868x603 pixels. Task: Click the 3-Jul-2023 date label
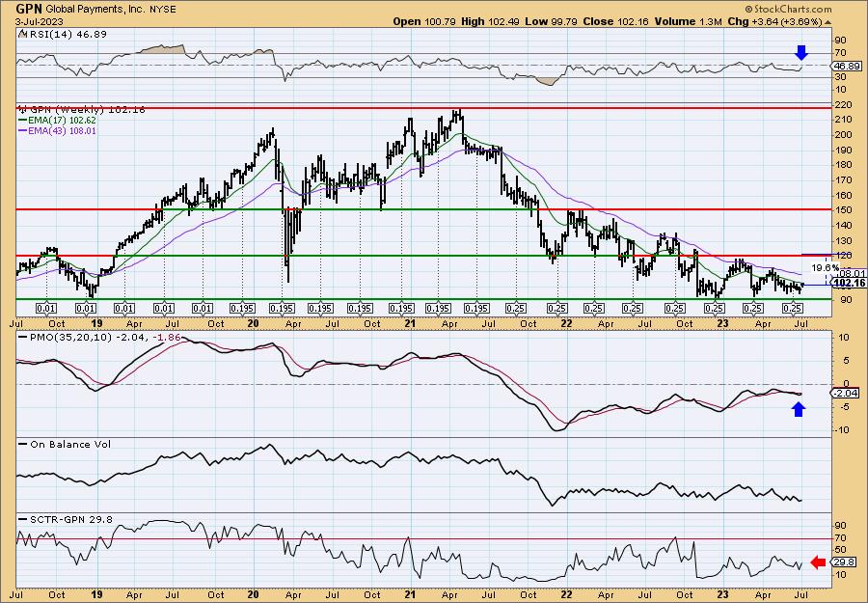[x=40, y=21]
